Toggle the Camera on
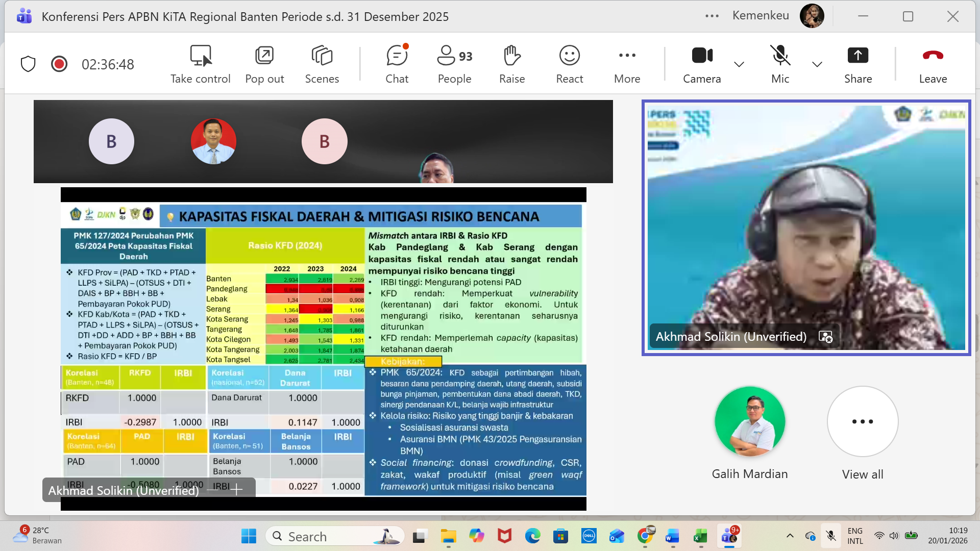 pos(702,56)
